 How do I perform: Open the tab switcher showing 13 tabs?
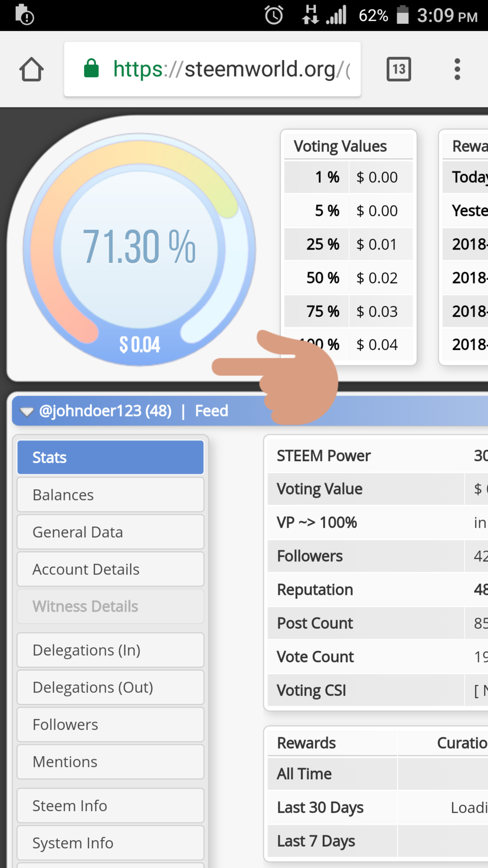[399, 69]
